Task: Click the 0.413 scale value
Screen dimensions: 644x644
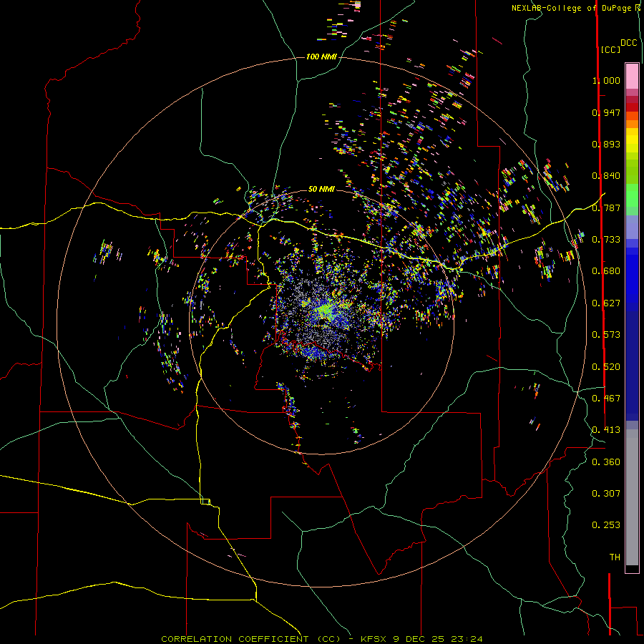Action: [606, 430]
